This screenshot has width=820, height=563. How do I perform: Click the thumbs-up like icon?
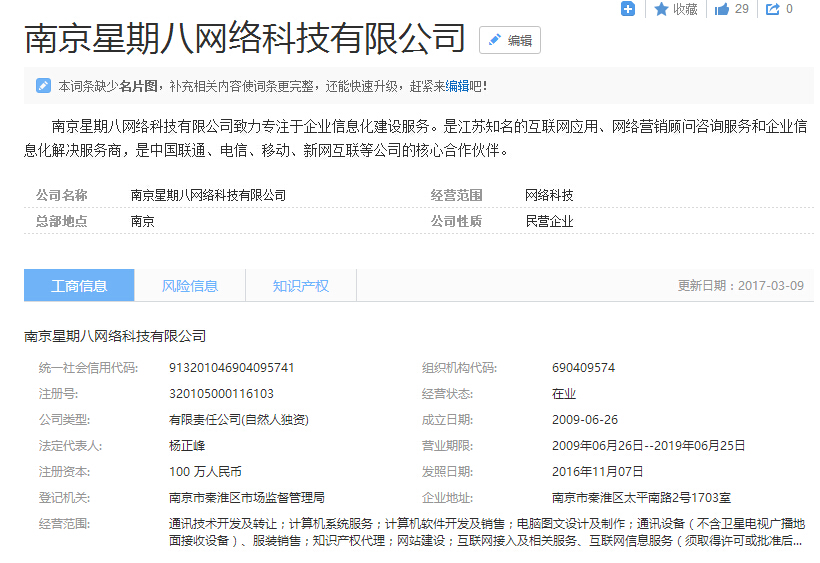tap(722, 9)
